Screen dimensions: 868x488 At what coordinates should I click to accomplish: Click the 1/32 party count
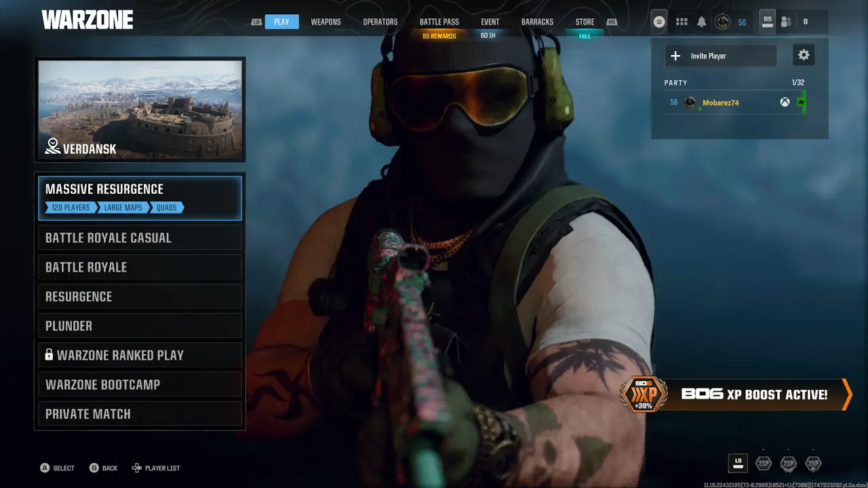(x=798, y=83)
